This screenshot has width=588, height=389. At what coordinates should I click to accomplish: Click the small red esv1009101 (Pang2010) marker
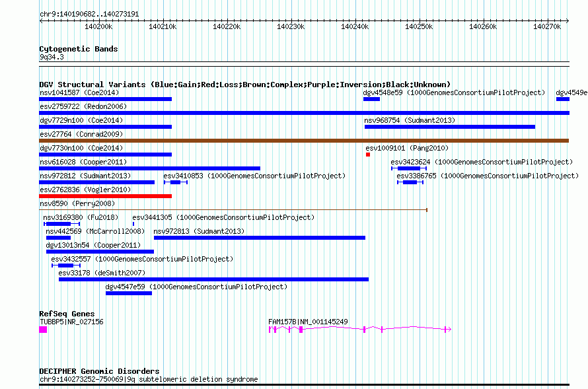point(368,155)
